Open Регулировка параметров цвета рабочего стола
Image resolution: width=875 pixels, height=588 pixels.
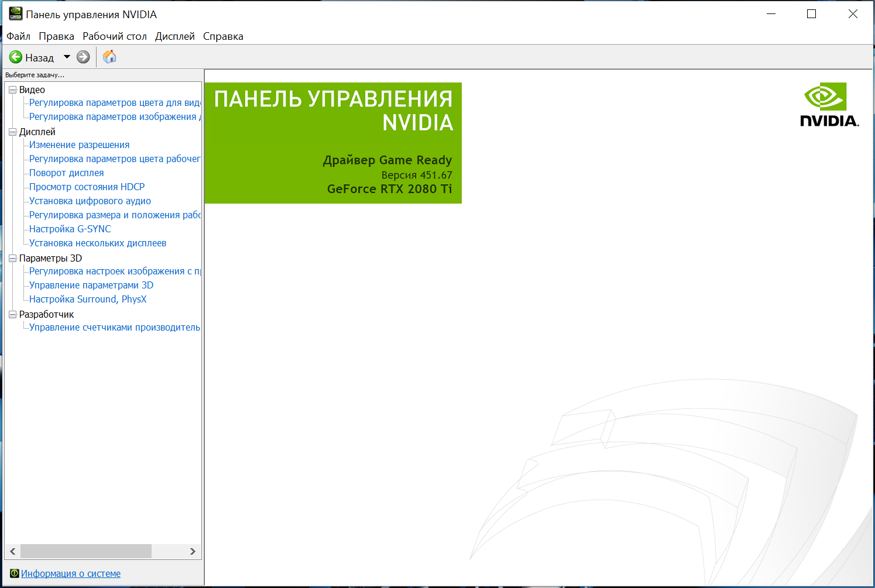click(x=115, y=159)
